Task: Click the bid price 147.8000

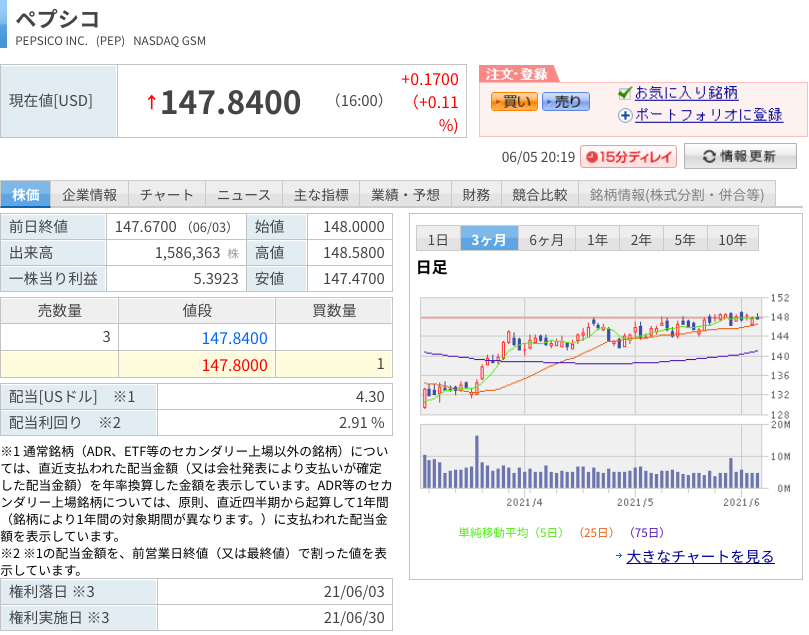Action: [x=234, y=365]
